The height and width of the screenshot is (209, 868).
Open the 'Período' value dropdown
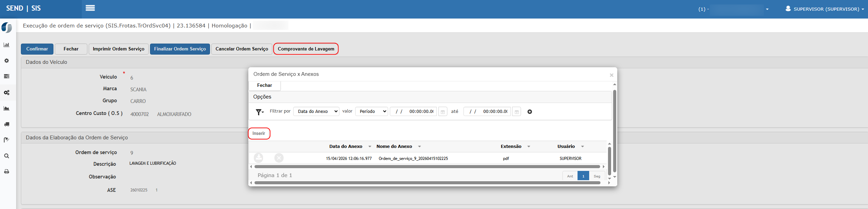[x=372, y=112]
